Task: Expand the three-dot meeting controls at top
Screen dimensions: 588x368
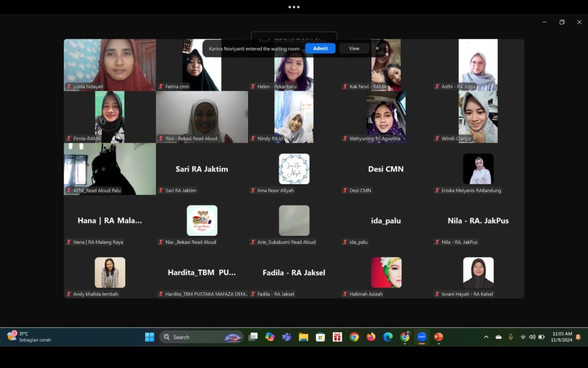Action: [x=294, y=7]
